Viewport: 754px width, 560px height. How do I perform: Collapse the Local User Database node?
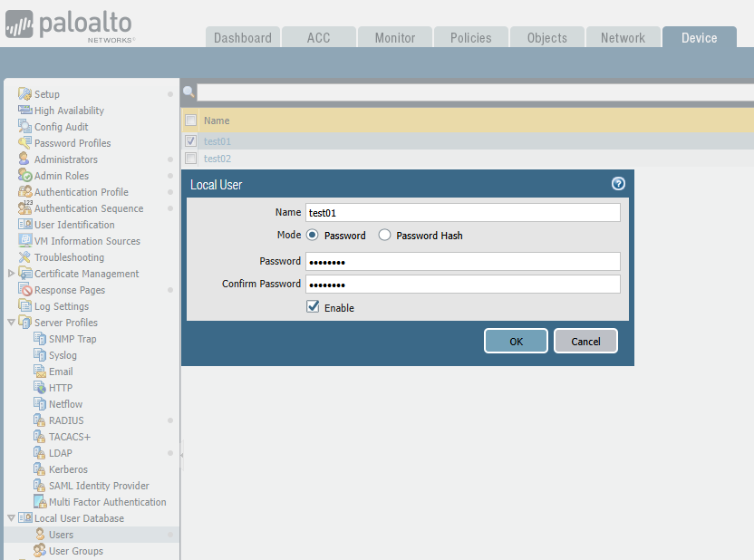coord(11,517)
